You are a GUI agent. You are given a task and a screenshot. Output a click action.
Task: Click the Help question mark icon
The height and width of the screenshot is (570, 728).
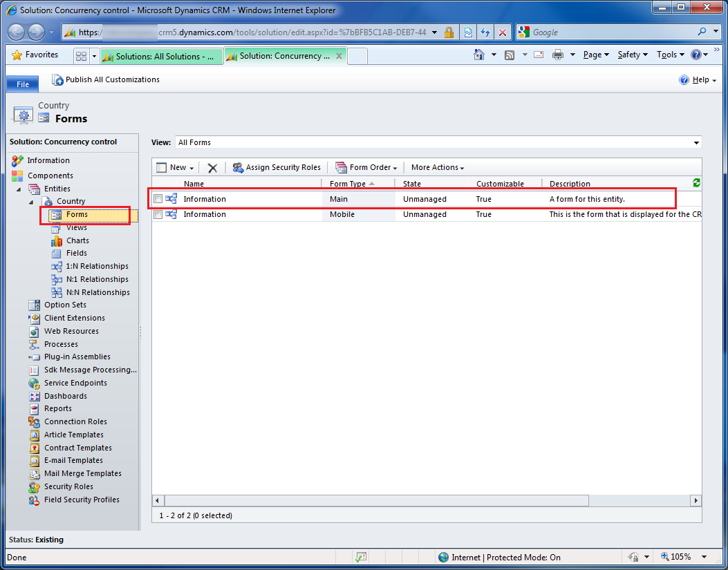[x=684, y=80]
